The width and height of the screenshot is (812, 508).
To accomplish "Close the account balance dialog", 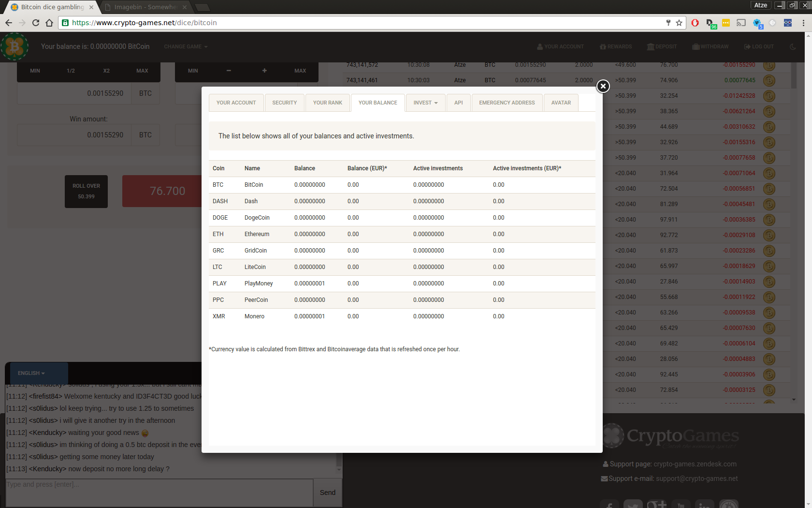I will click(603, 86).
